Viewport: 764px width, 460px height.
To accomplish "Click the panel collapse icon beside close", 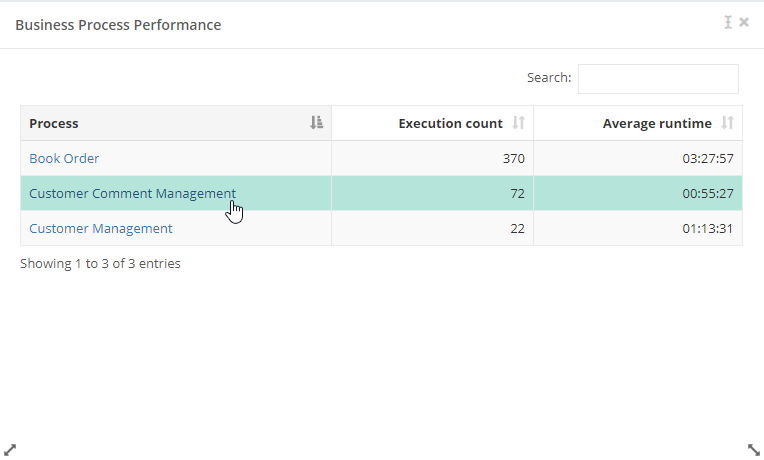I will click(728, 22).
